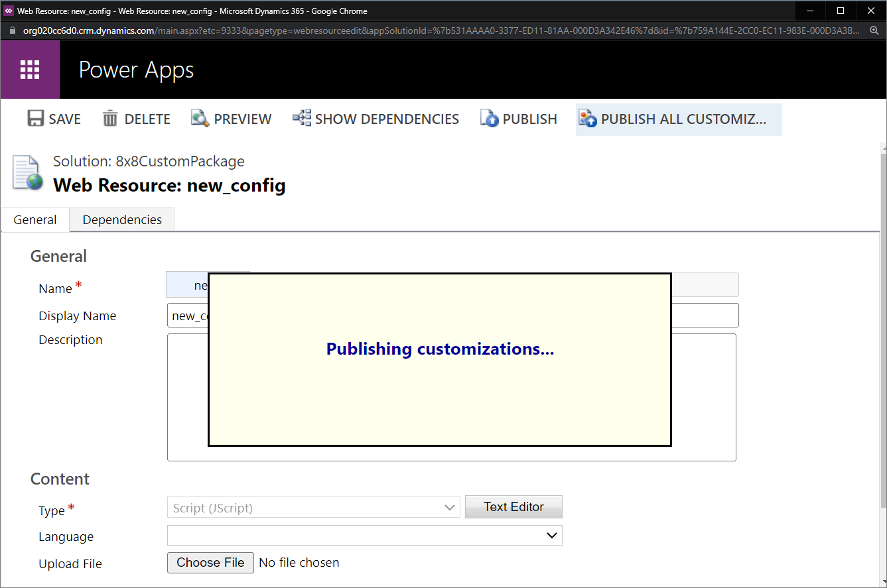Click the Preview magnifier icon
Screen dimensions: 887x588
point(200,119)
